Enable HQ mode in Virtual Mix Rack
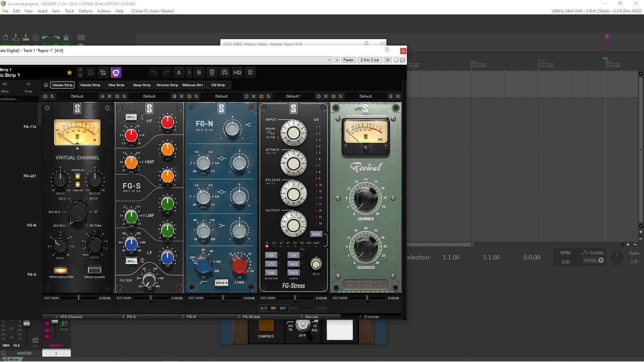Screen dimensions: 644x362 [237, 72]
